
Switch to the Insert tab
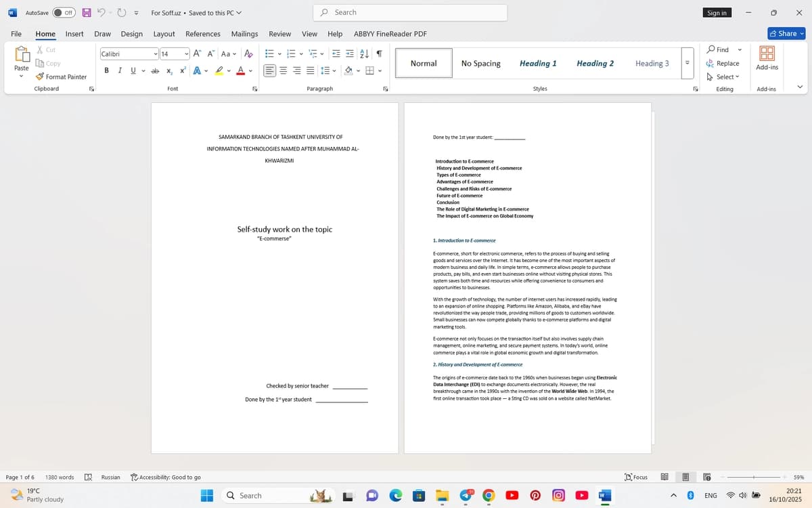click(74, 34)
